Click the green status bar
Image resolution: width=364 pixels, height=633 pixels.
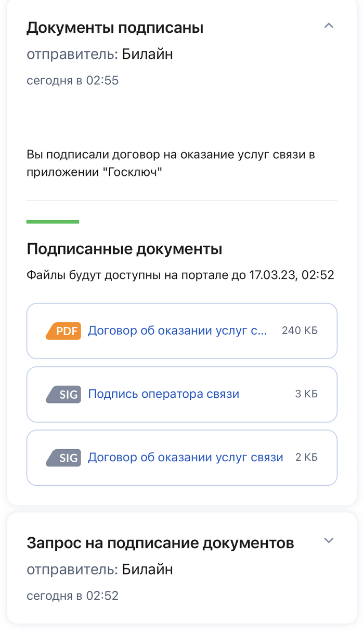[53, 222]
